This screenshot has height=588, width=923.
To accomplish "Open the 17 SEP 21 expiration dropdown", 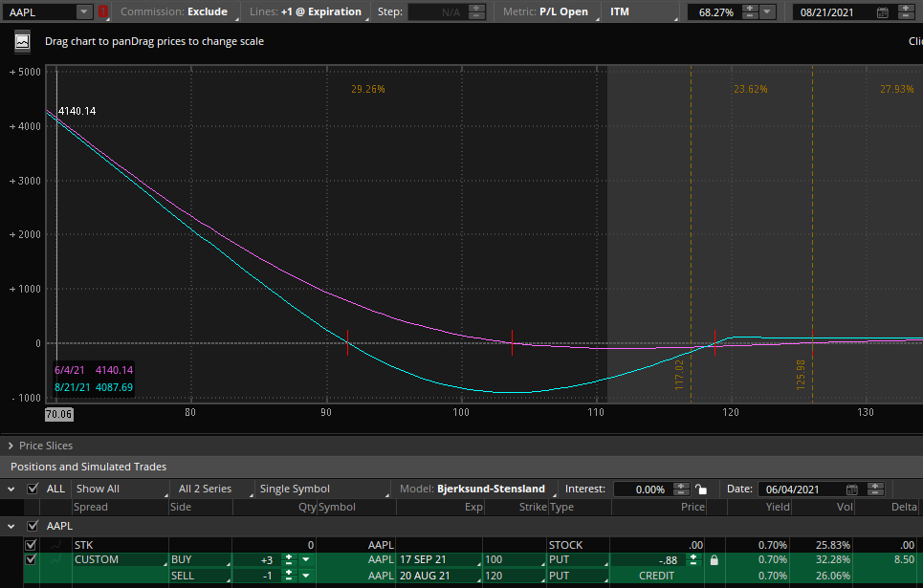I will click(x=440, y=559).
